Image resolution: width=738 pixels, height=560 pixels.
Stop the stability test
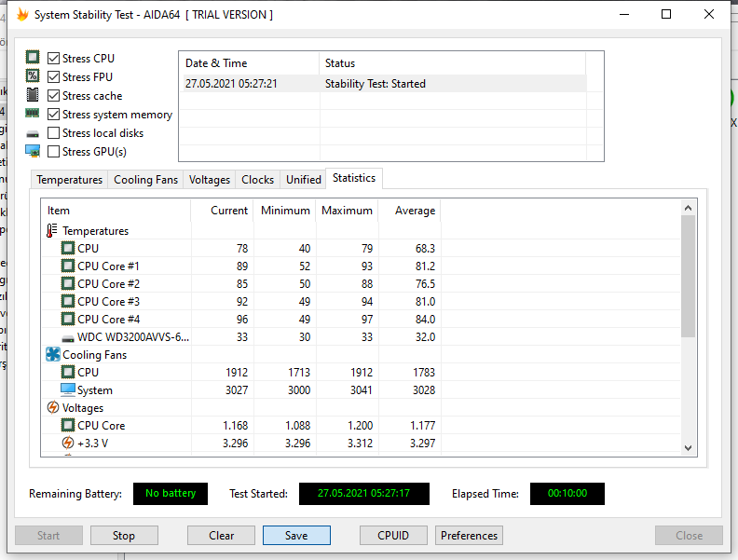pyautogui.click(x=124, y=536)
